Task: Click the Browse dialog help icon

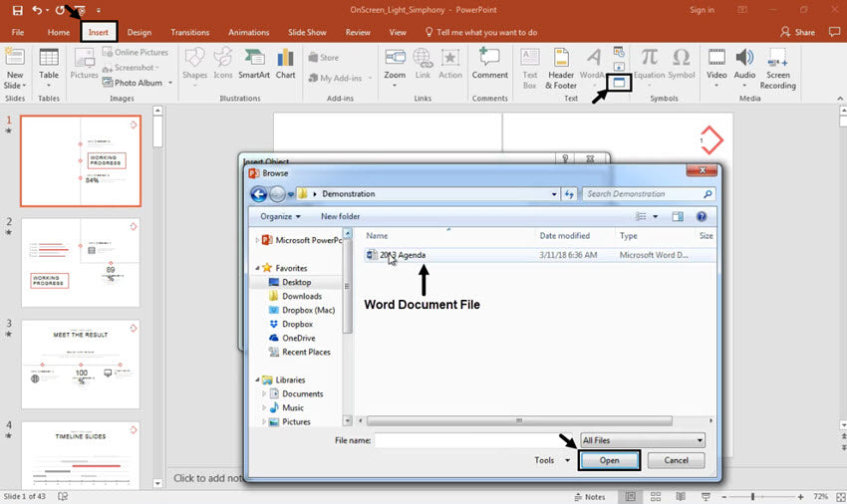Action: (701, 216)
